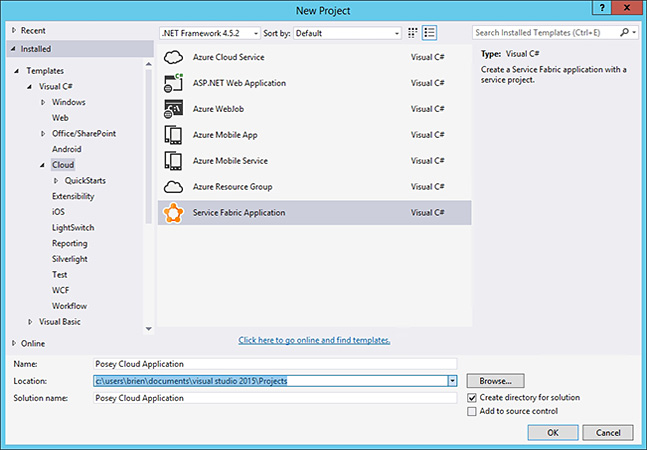Select the Workflow template category
The width and height of the screenshot is (647, 450).
[x=69, y=306]
